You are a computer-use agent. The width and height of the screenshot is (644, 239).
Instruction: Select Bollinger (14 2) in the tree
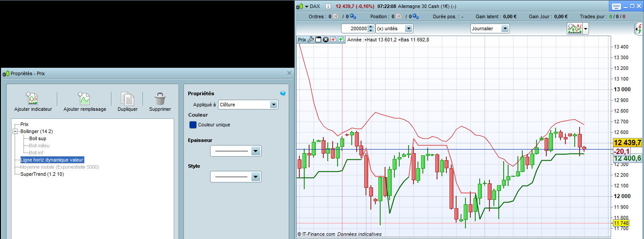point(37,131)
